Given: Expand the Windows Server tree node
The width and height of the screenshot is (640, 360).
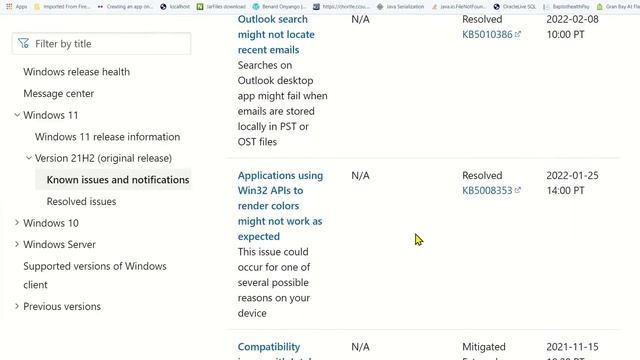Looking at the screenshot, I should click(17, 244).
